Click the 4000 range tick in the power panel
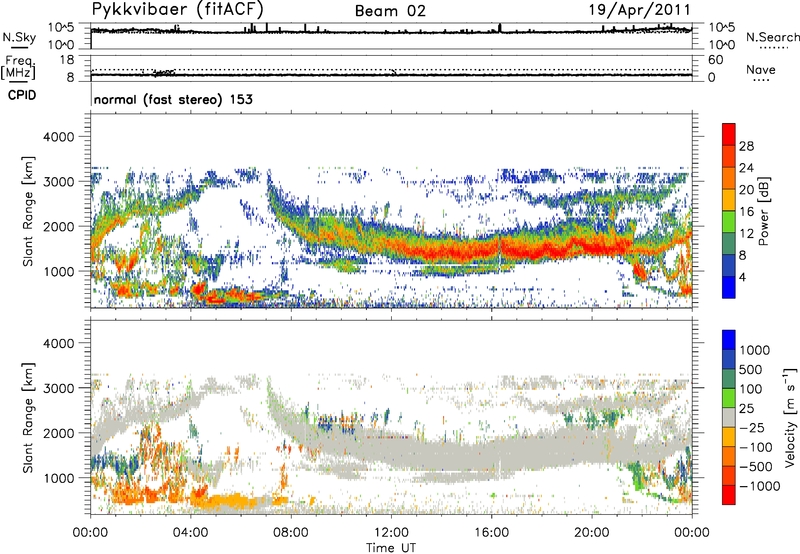Viewport: 800px width, 554px height. 58,137
